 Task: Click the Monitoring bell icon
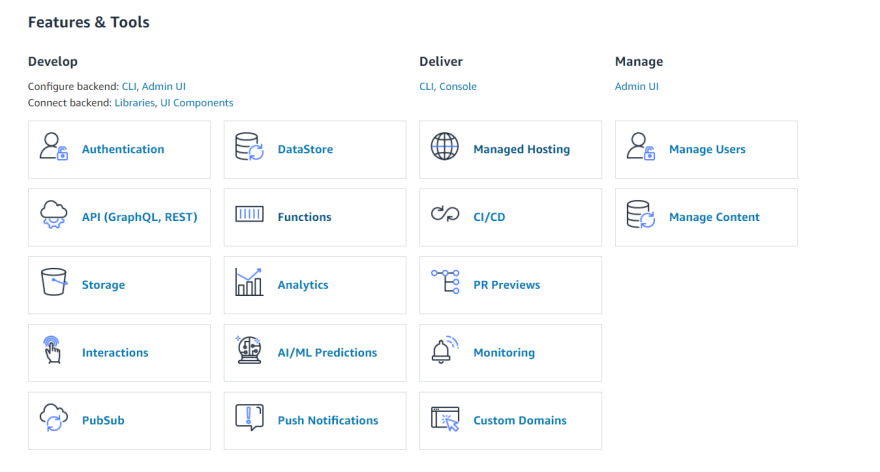(x=444, y=350)
